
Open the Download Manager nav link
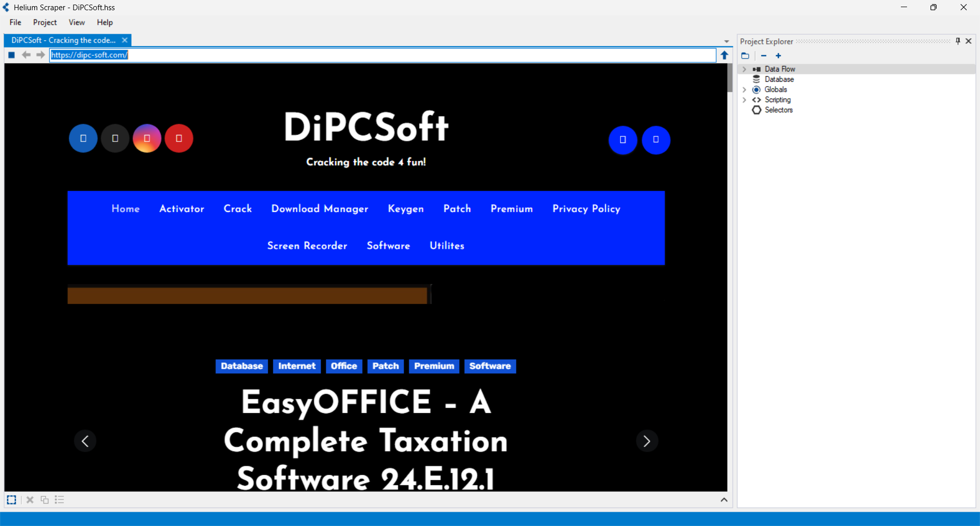pyautogui.click(x=320, y=208)
